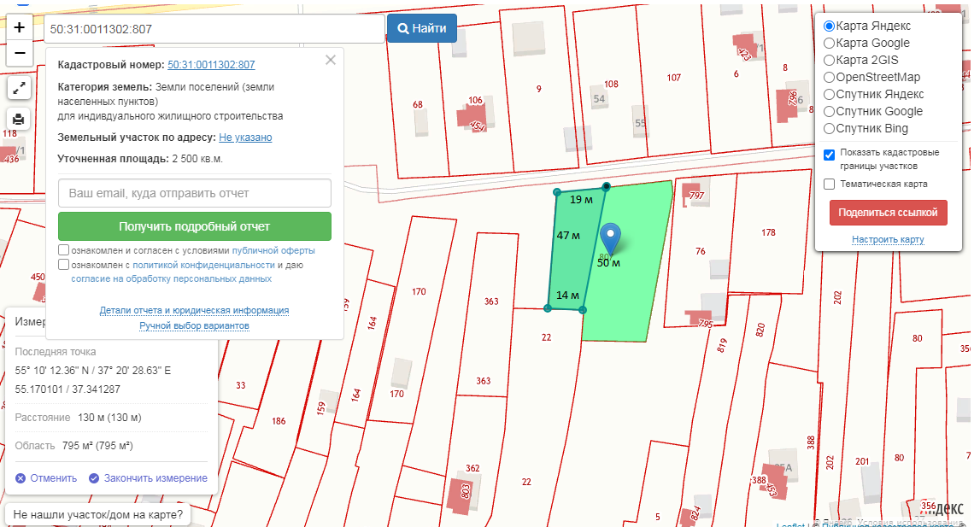The width and height of the screenshot is (980, 527).
Task: Select the Карта Google radio option
Action: point(829,43)
